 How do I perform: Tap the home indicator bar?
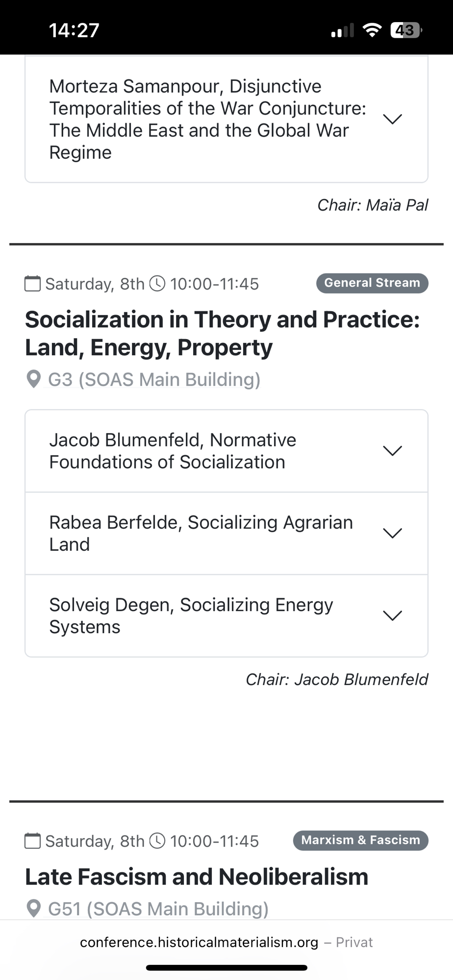click(x=226, y=968)
